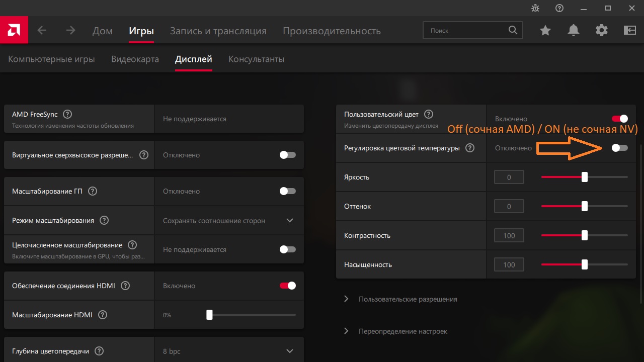Show help for Масштабирование ГП
Image resolution: width=644 pixels, height=362 pixels.
[93, 191]
